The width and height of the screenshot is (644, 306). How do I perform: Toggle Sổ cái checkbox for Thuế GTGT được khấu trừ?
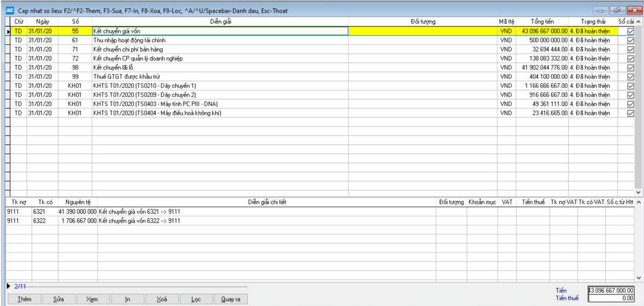coord(630,77)
